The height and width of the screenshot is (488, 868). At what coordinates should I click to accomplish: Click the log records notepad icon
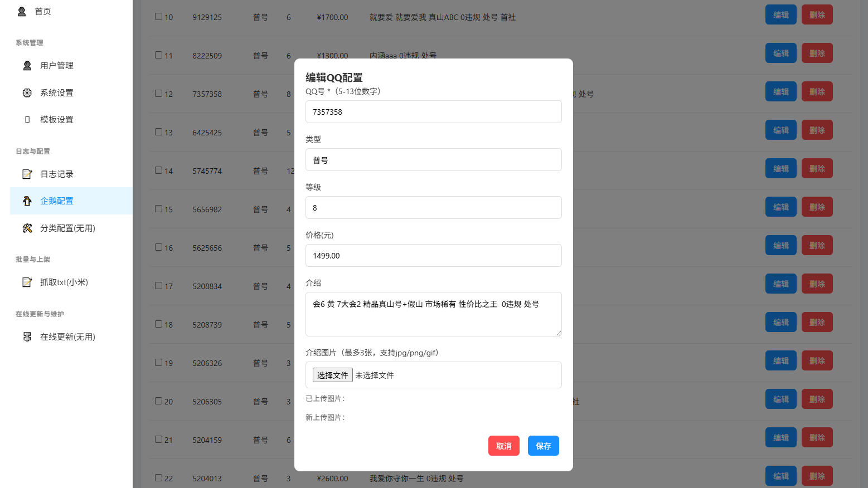pyautogui.click(x=27, y=174)
